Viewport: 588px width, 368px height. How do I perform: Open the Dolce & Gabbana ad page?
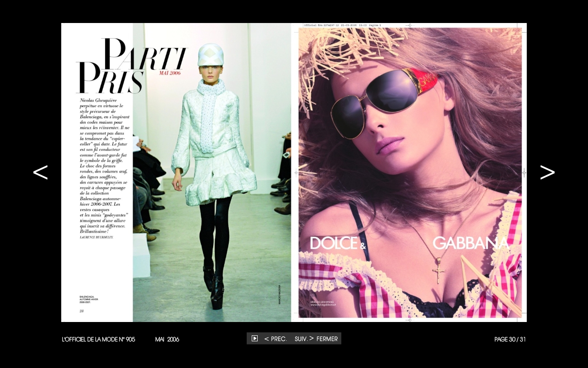(x=410, y=172)
